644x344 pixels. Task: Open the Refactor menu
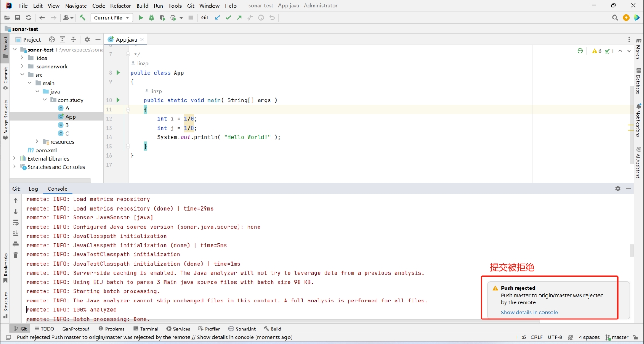[120, 6]
